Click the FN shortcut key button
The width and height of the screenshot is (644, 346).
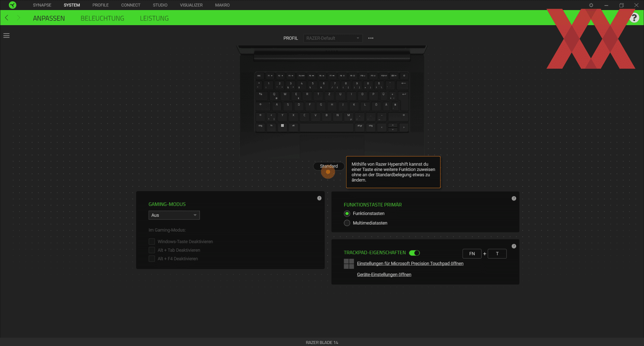tap(472, 254)
